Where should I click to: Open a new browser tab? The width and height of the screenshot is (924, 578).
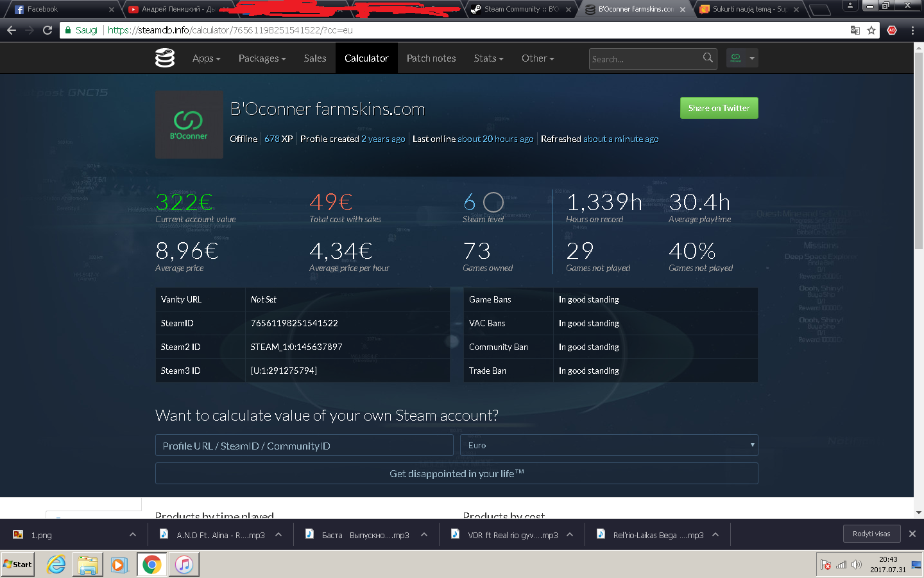point(819,10)
